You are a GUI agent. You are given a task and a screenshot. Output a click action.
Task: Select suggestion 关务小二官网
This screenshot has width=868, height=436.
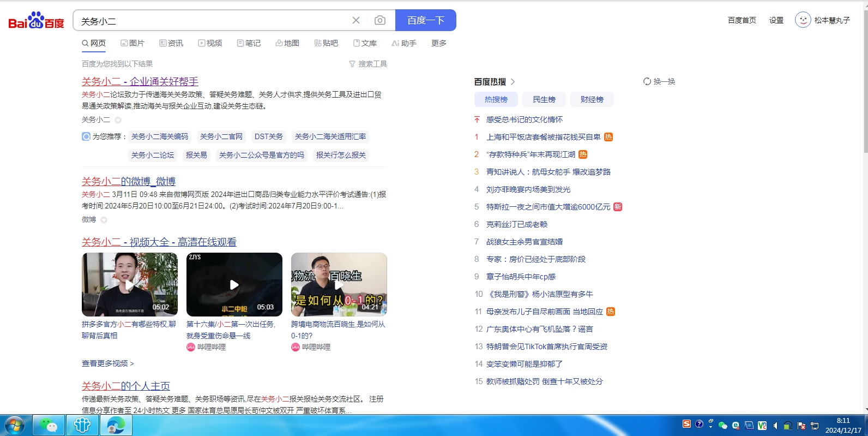coord(221,136)
